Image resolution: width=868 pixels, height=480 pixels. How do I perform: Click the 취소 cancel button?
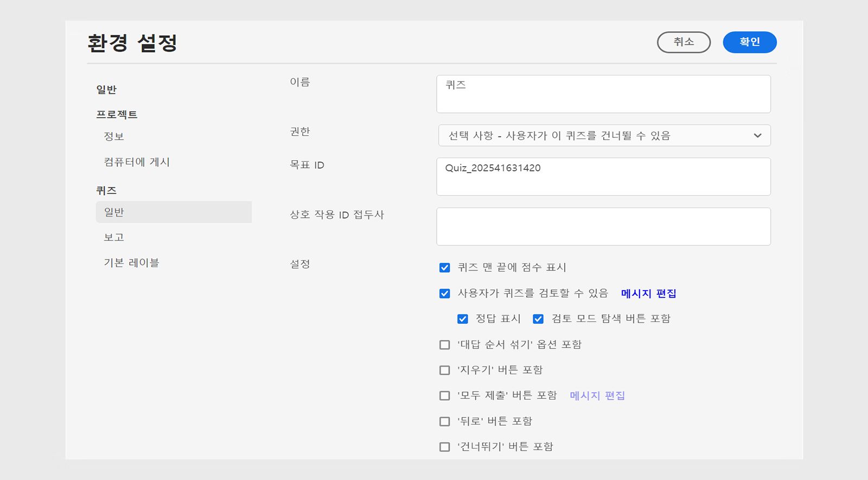pos(684,42)
